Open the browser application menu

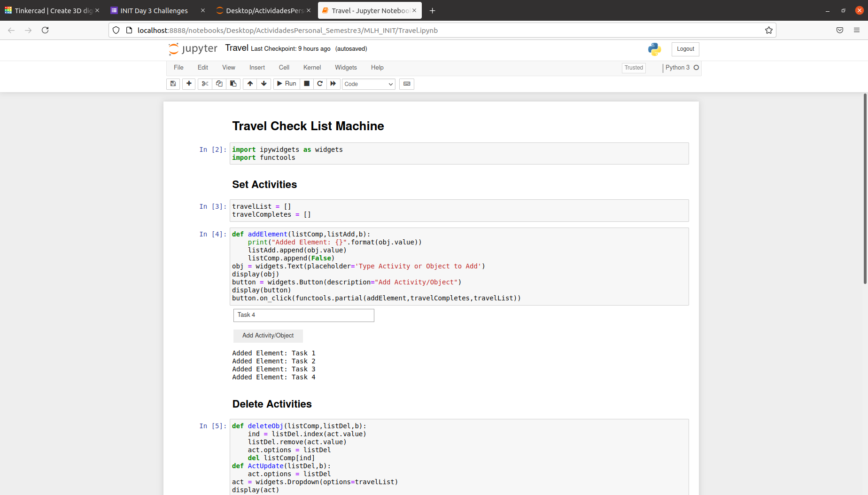pyautogui.click(x=857, y=30)
